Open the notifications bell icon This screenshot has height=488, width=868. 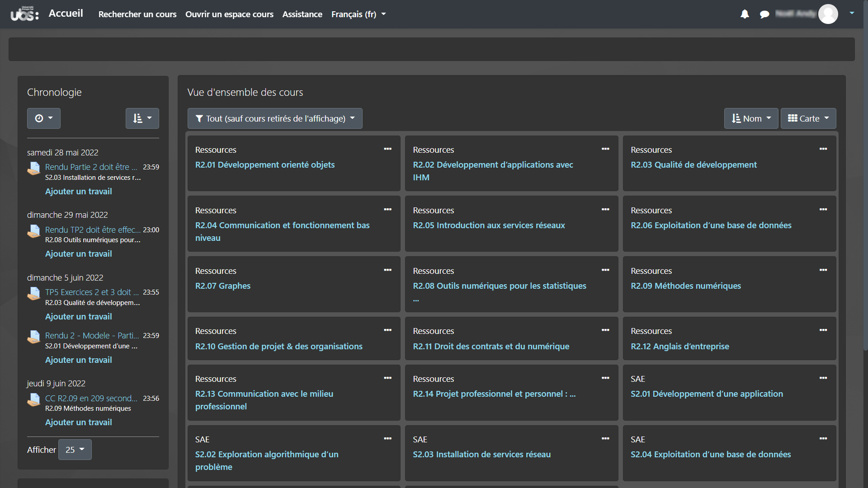[745, 14]
